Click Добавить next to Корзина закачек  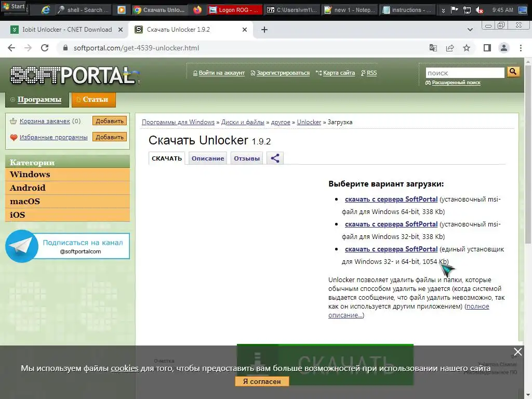tap(110, 121)
